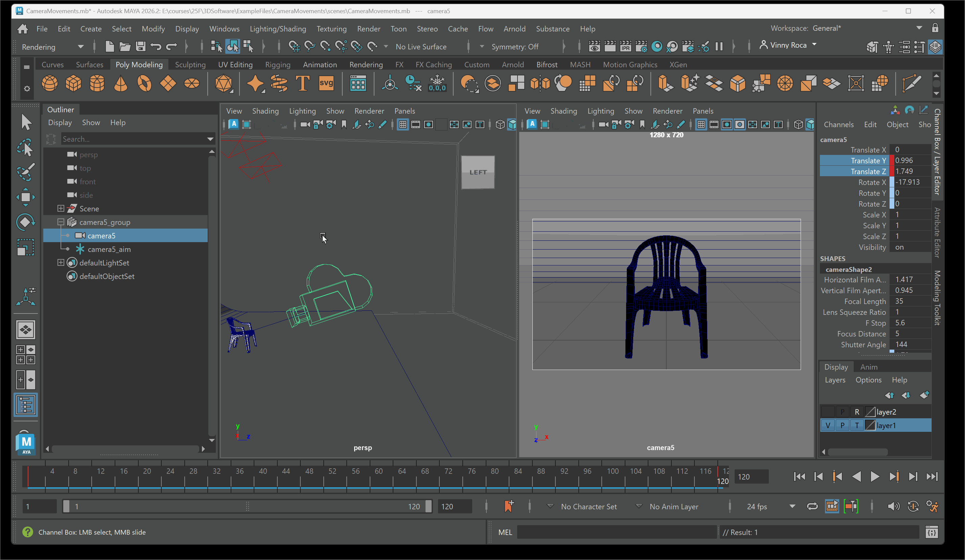Expand the Scene node in Outliner
This screenshot has width=965, height=560.
(x=61, y=209)
